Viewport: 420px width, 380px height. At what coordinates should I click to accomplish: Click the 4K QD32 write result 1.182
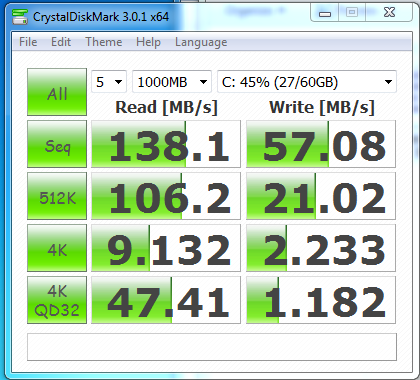[x=321, y=300]
